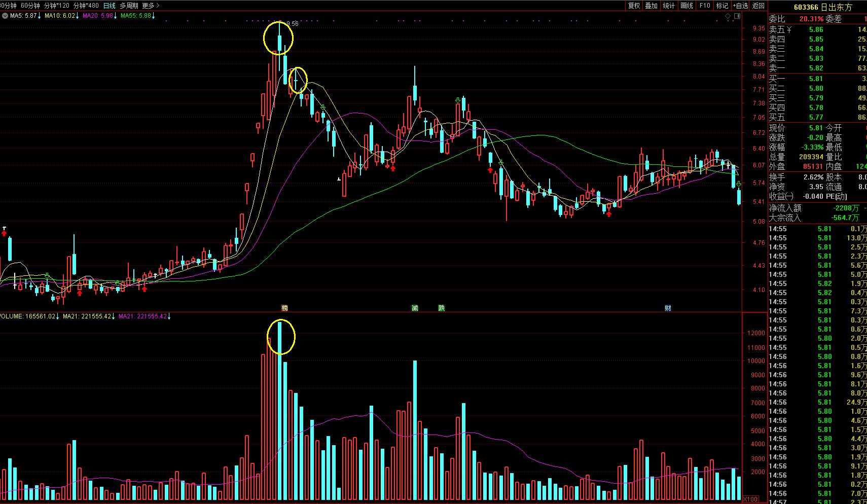Click the MA55: 5.88 indicator label
Image resolution: width=867 pixels, height=504 pixels.
137,16
